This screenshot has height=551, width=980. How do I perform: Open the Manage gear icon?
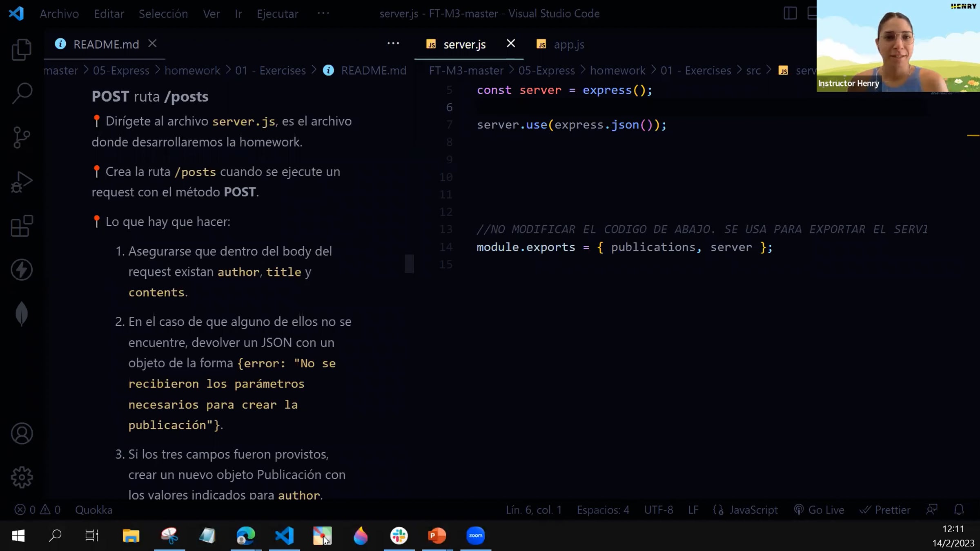coord(22,477)
